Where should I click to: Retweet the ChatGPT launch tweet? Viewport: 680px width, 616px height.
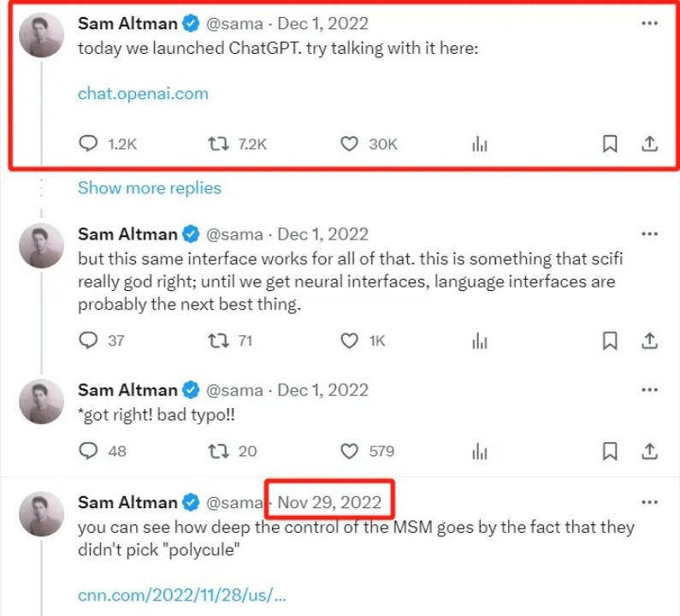click(x=220, y=144)
